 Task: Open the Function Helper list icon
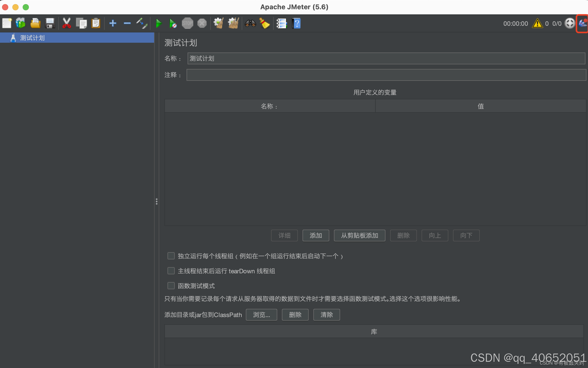[x=281, y=23]
